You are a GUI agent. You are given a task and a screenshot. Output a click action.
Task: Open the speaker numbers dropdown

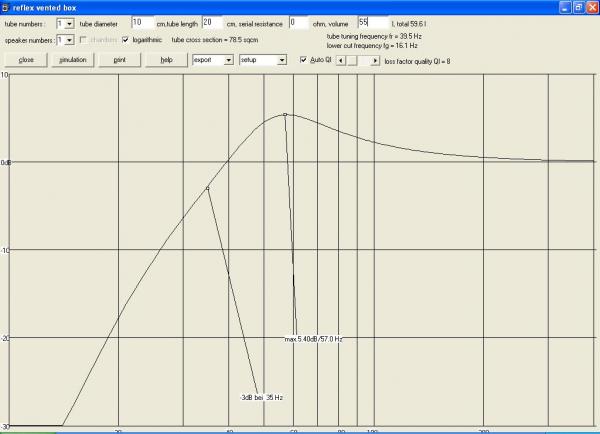click(x=69, y=40)
